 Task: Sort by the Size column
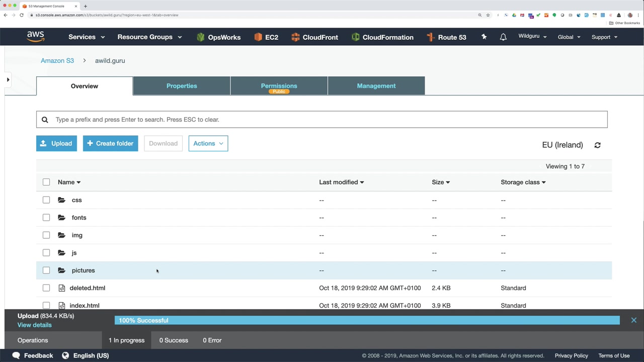click(441, 182)
